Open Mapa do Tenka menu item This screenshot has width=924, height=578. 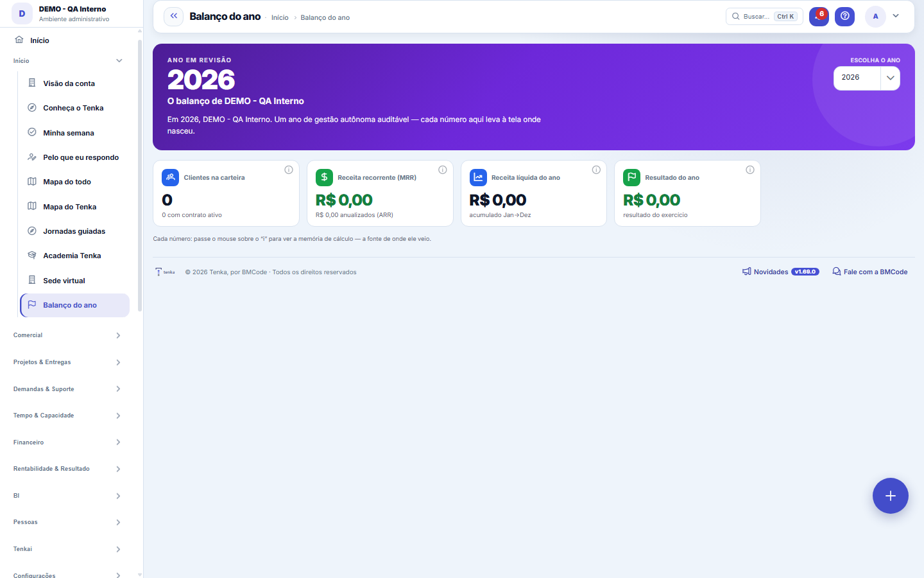[74, 207]
